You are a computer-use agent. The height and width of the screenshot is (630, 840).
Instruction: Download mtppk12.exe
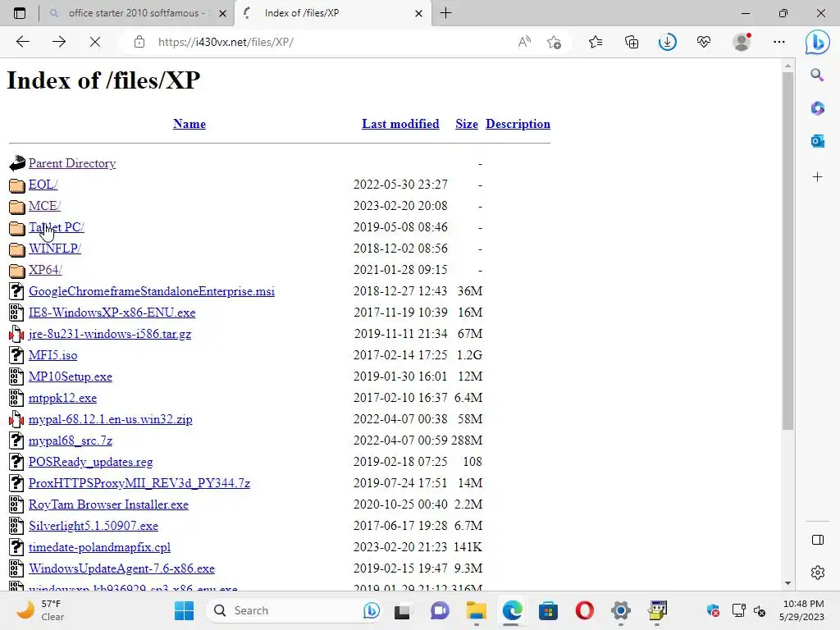tap(62, 398)
